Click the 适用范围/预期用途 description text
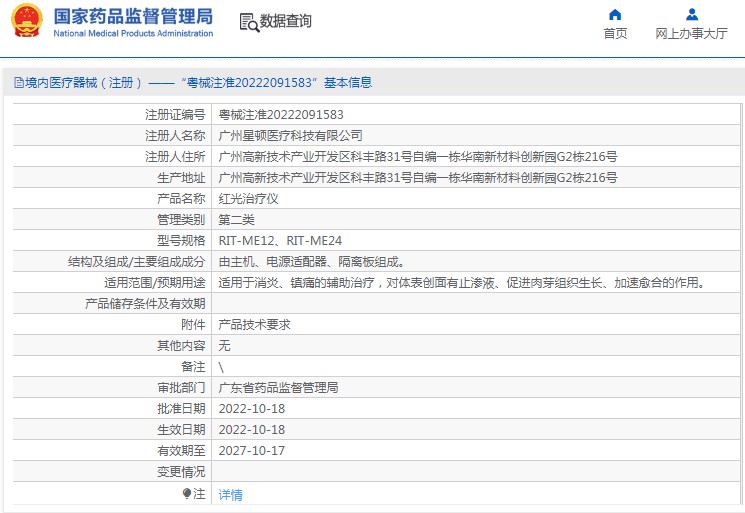This screenshot has width=745, height=513. (462, 283)
